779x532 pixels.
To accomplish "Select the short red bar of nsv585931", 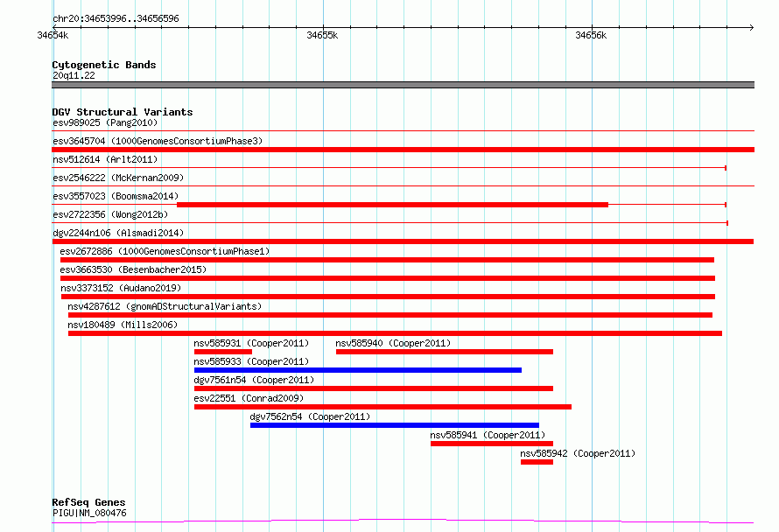I will click(223, 352).
